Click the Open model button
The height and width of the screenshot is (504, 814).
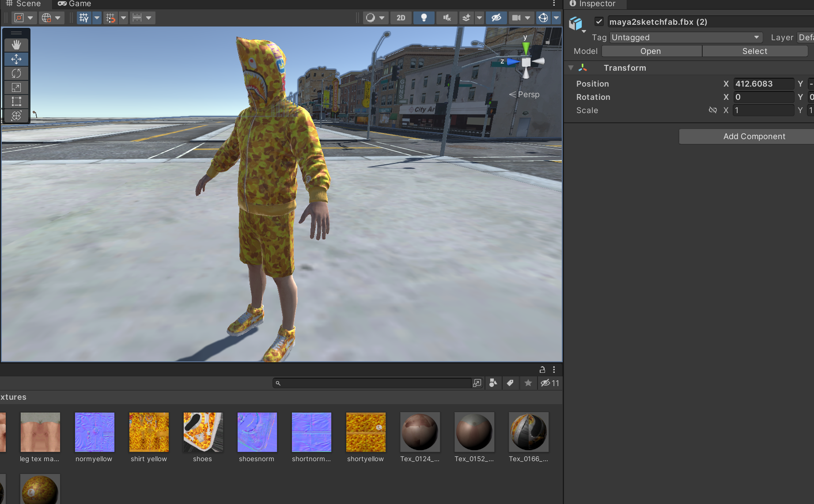[x=651, y=51]
